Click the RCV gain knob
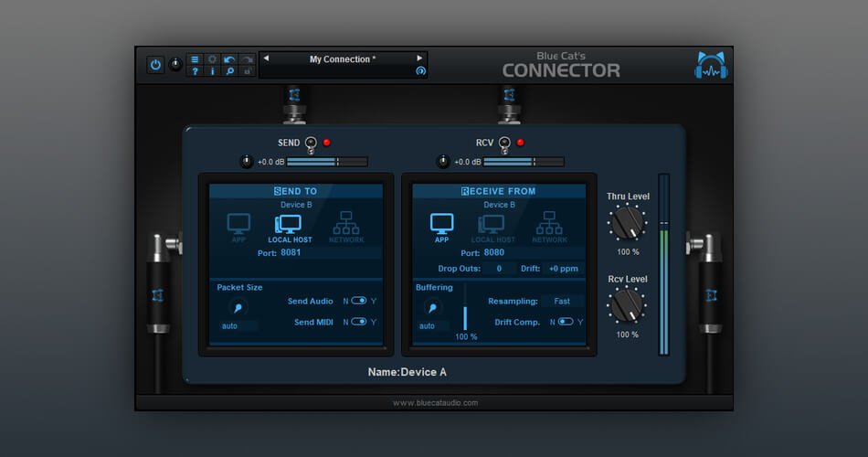Viewport: 868px width, 457px height. click(x=443, y=162)
